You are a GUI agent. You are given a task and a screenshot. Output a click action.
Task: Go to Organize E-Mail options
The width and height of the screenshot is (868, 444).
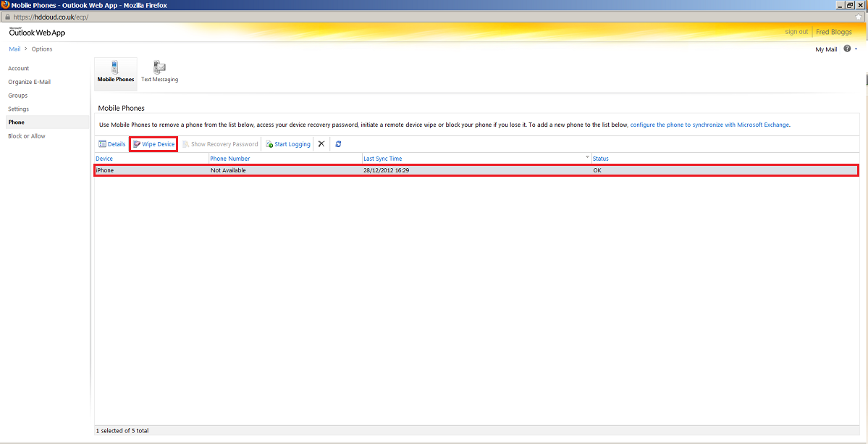[x=30, y=82]
